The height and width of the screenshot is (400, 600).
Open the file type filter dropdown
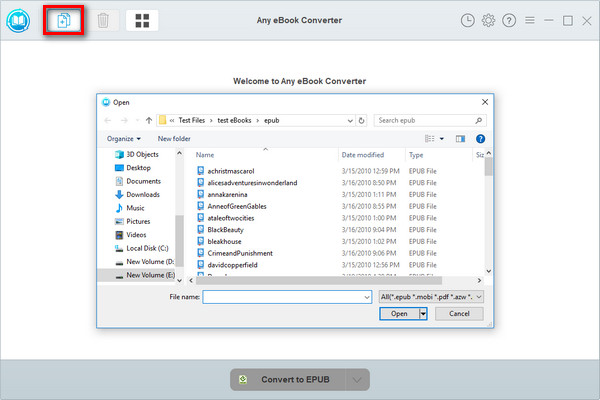coord(431,297)
